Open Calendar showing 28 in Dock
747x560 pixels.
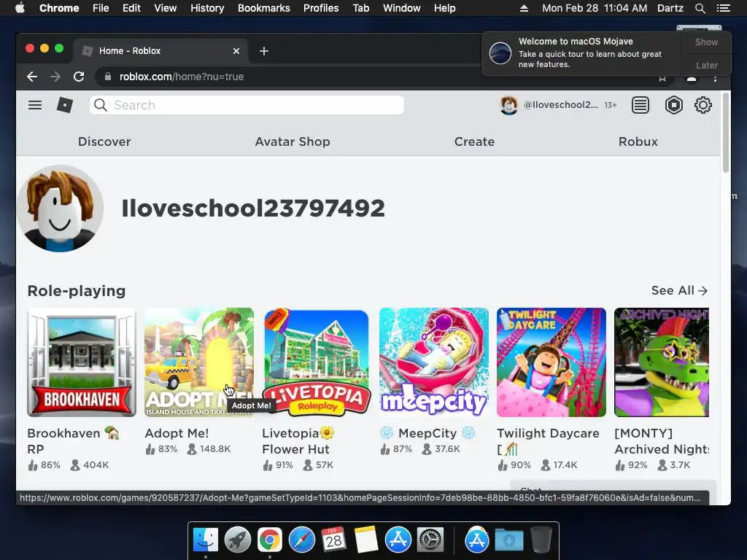click(x=333, y=540)
